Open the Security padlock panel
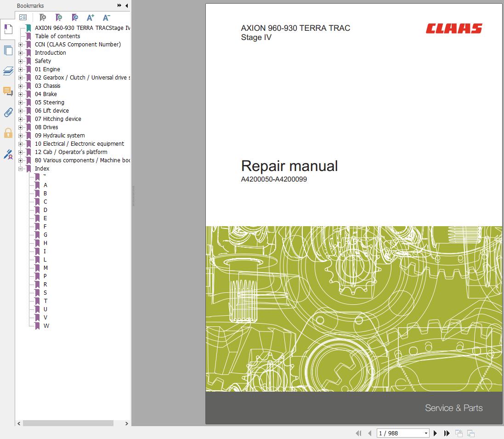Image resolution: width=504 pixels, height=439 pixels. point(8,133)
